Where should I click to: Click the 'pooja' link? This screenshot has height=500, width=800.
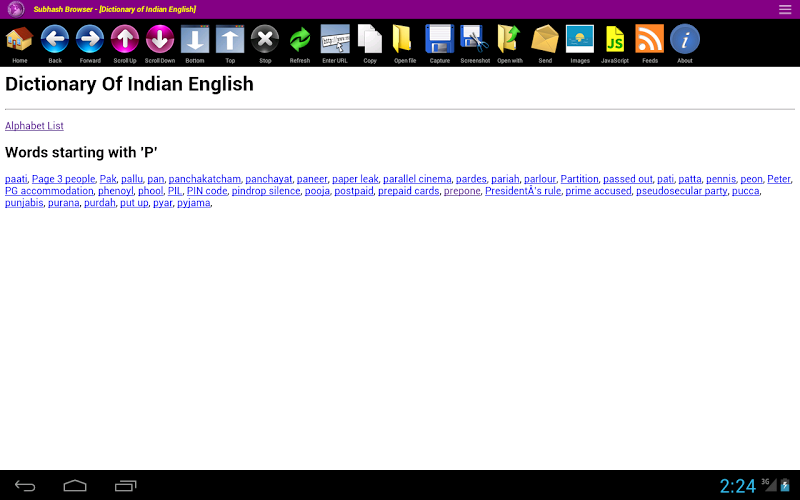[317, 191]
